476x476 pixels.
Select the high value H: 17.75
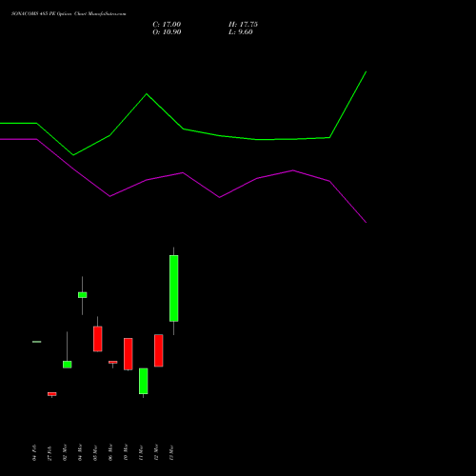[243, 25]
